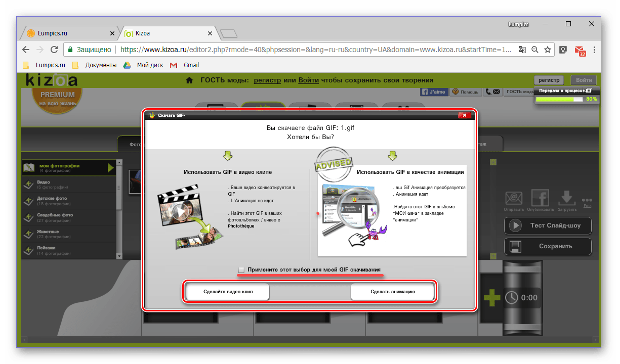
Task: Click the Сделать анимацию button
Action: click(x=392, y=292)
